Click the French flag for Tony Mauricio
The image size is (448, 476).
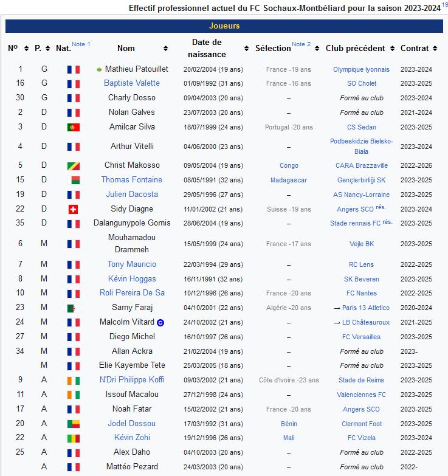[74, 264]
